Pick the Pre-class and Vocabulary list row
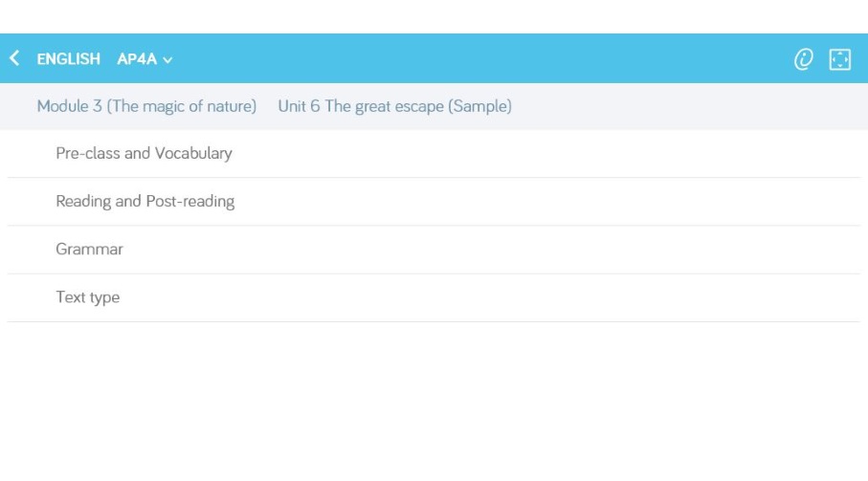 434,154
